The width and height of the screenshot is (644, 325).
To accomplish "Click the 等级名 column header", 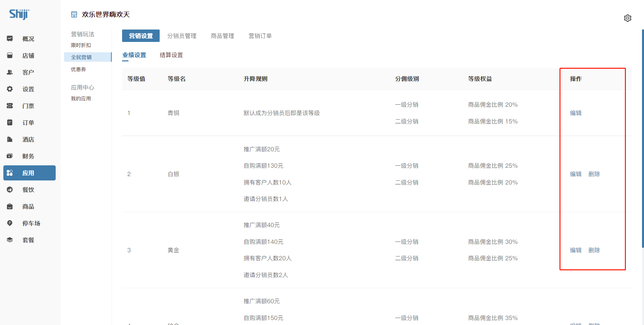I will (177, 79).
